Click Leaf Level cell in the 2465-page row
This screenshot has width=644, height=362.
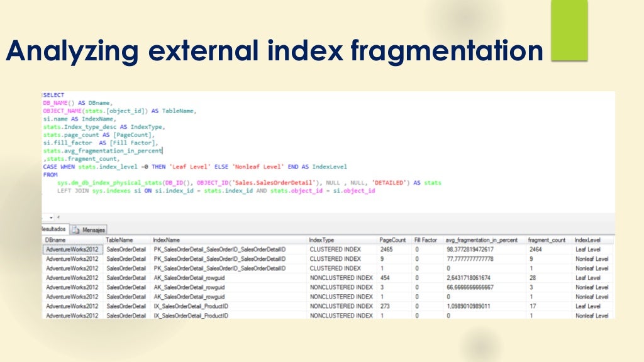[x=588, y=250]
